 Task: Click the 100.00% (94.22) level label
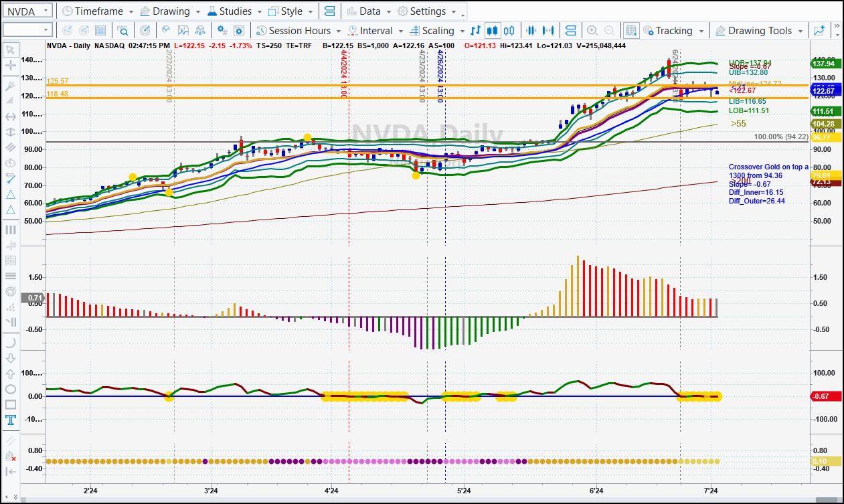point(781,137)
